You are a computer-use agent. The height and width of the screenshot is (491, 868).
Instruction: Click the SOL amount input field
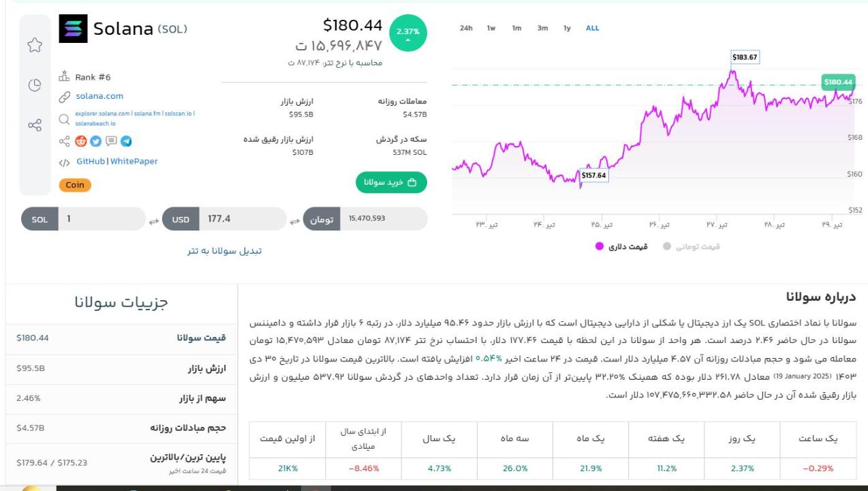[101, 219]
